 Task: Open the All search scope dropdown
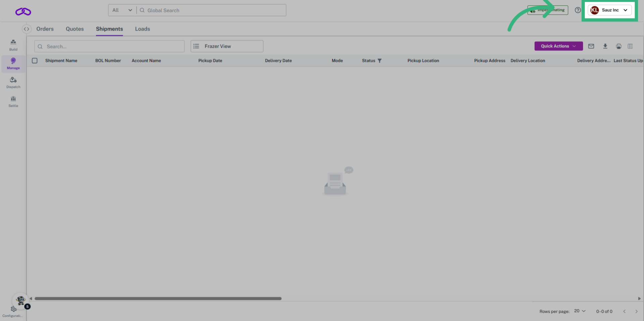pyautogui.click(x=122, y=10)
